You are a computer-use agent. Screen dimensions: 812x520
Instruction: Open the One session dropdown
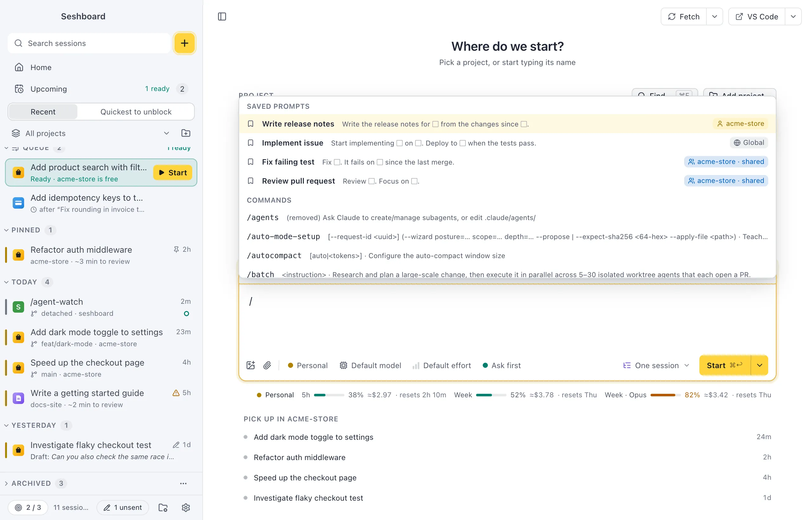click(656, 365)
